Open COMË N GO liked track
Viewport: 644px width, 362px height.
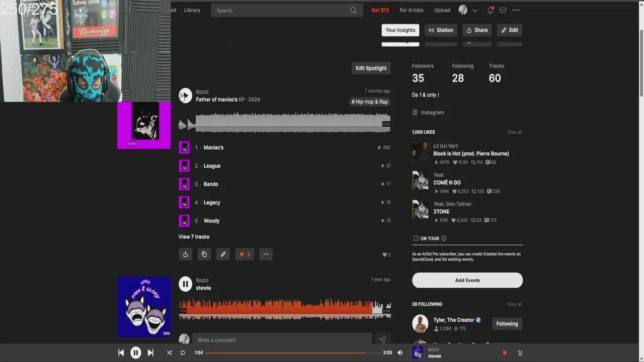(447, 183)
